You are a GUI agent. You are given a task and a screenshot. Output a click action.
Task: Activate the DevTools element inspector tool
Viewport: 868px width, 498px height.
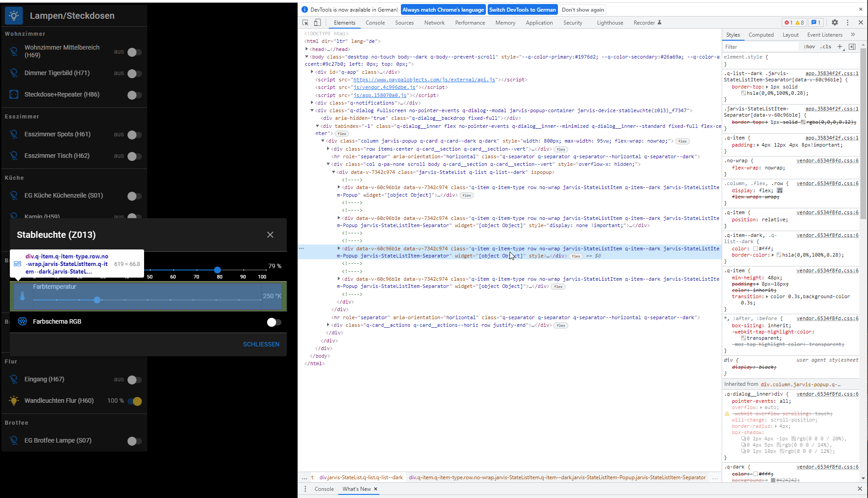point(306,22)
